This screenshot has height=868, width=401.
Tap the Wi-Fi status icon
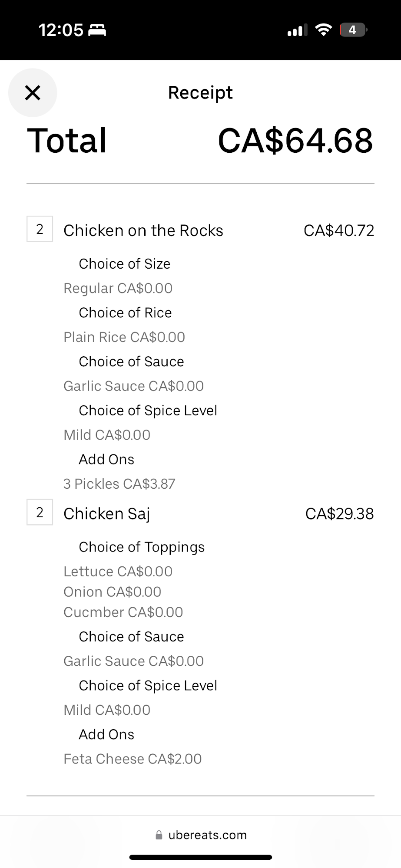click(x=323, y=30)
